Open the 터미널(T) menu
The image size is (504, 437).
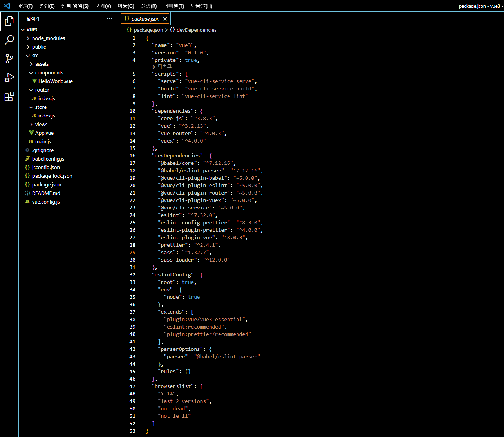(173, 6)
